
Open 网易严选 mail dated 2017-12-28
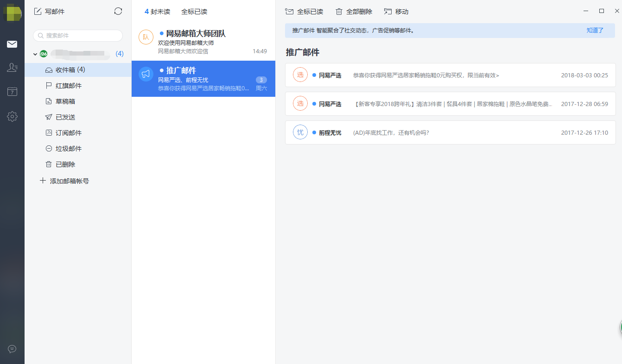pyautogui.click(x=451, y=104)
